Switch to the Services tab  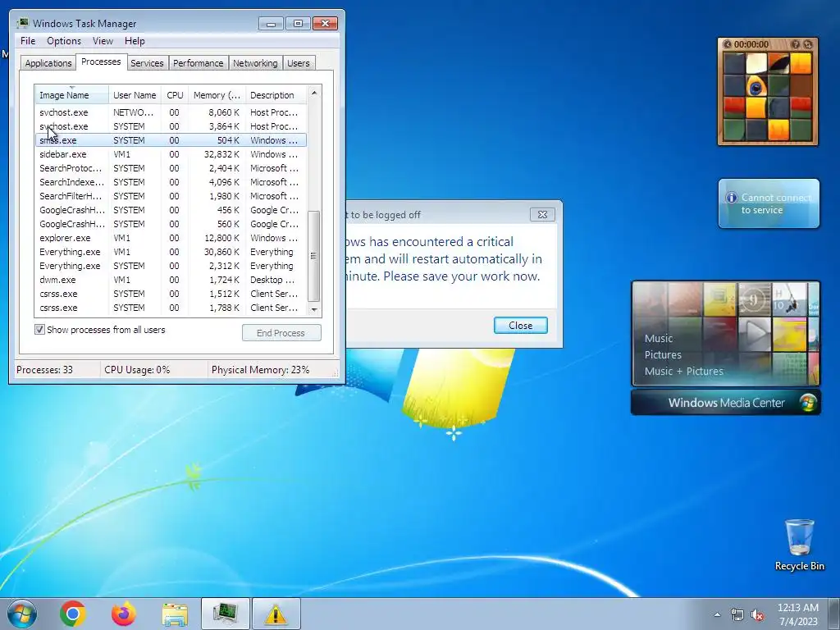tap(147, 62)
